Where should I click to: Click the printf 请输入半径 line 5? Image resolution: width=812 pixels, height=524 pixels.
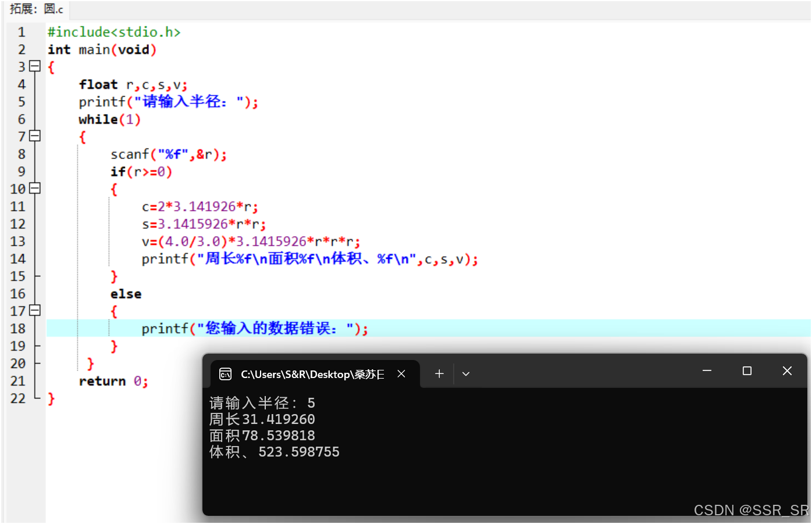pyautogui.click(x=169, y=102)
